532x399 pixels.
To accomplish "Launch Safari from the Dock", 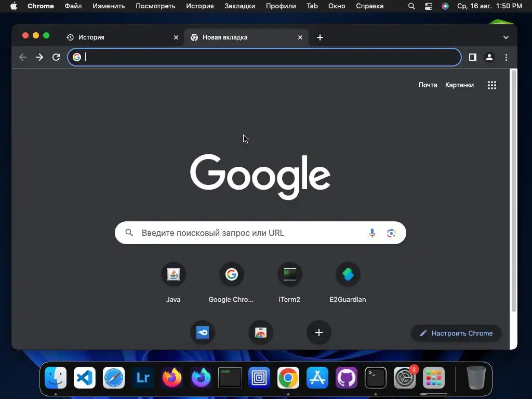I will pos(114,377).
